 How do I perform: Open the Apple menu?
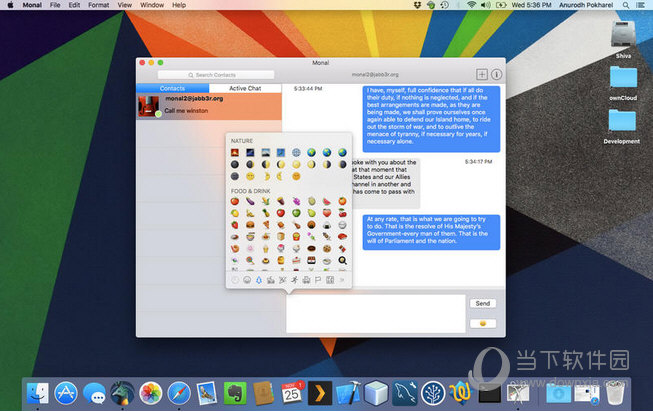point(10,5)
